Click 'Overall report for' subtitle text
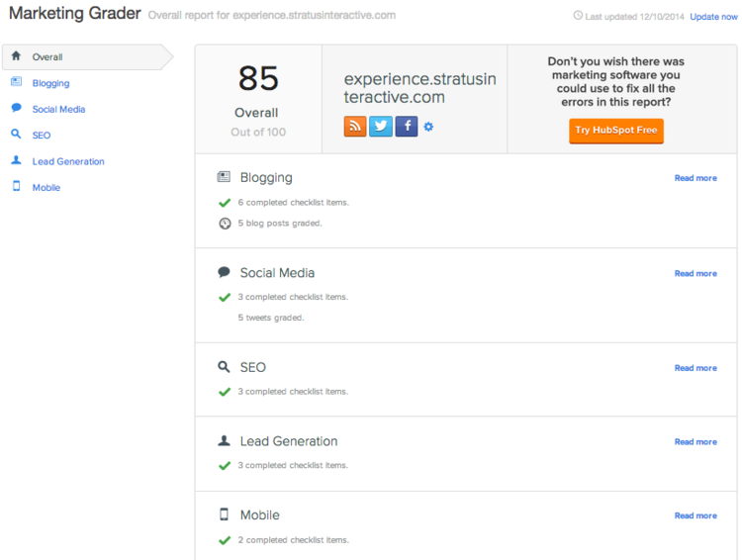This screenshot has width=742, height=560. (x=189, y=15)
